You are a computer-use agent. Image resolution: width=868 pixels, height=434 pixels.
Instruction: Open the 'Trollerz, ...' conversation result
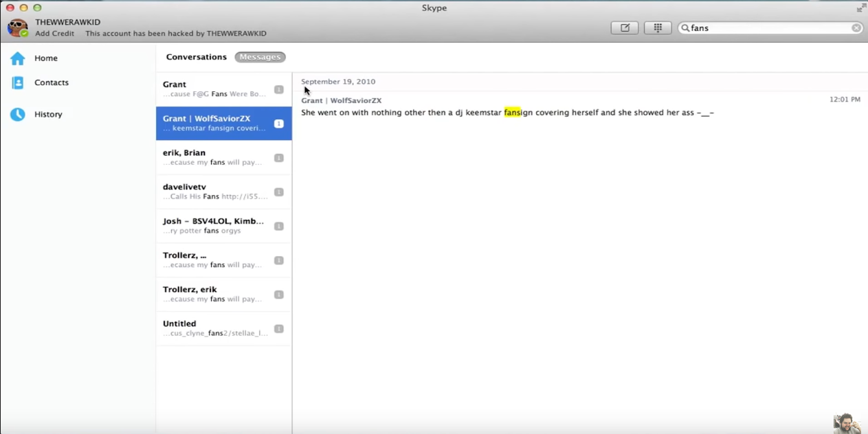(224, 260)
